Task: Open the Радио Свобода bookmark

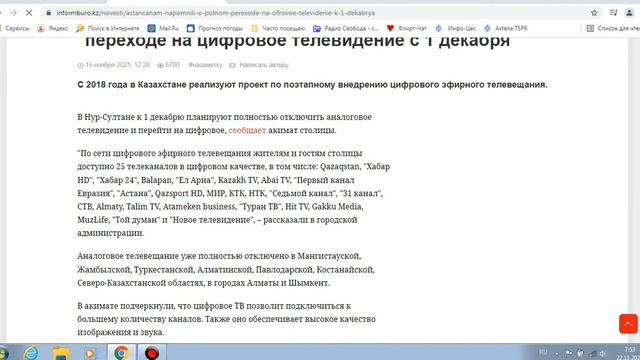Action: pyautogui.click(x=346, y=28)
